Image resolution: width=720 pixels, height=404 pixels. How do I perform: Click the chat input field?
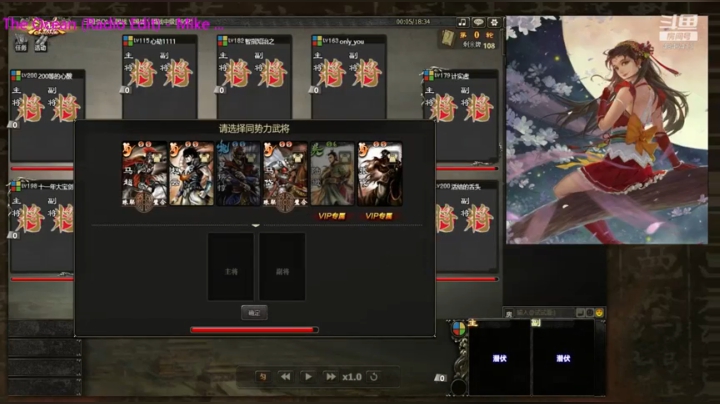coord(545,313)
